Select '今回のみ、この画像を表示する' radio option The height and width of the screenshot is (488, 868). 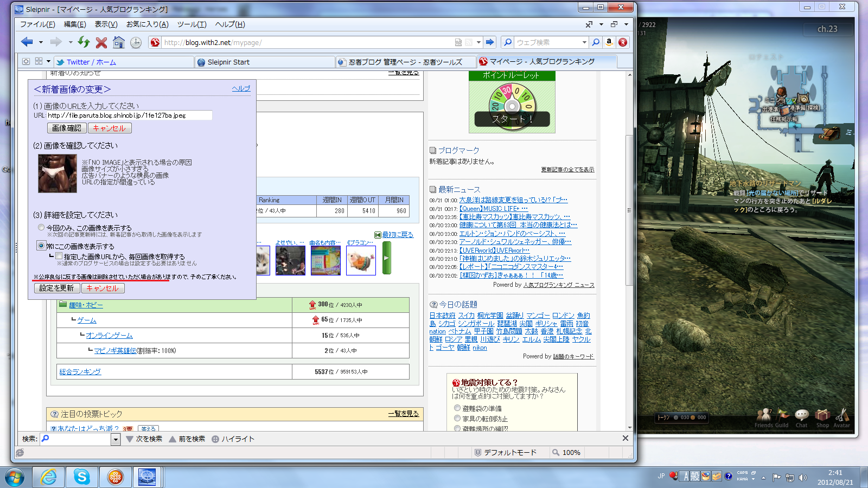click(x=41, y=228)
